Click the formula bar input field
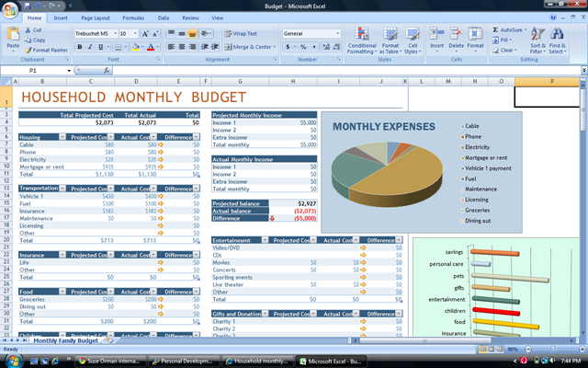 [346, 70]
